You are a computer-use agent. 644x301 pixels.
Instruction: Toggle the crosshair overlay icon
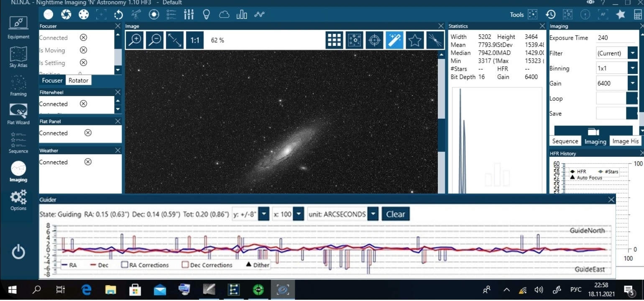pos(374,40)
